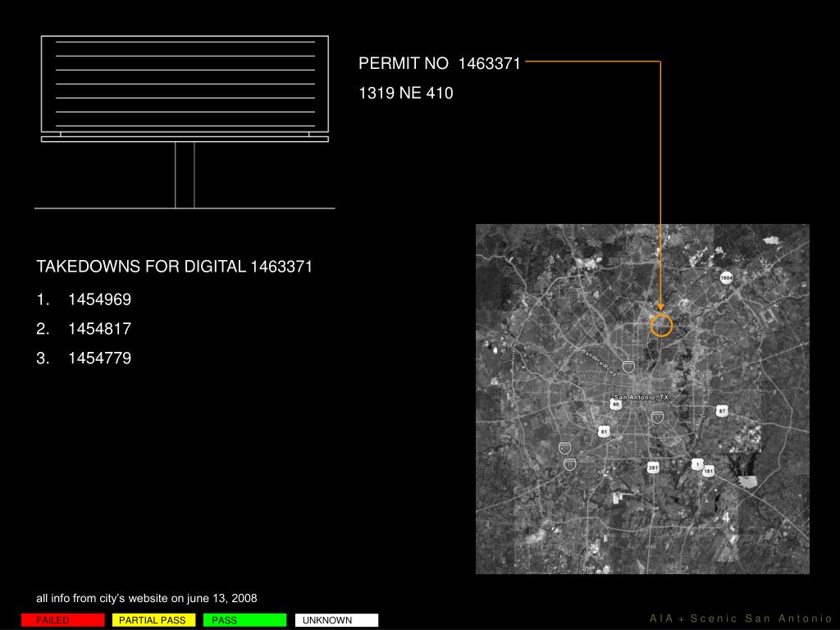Click the US 87 highway shield
Screen dimensions: 840x630
(x=722, y=411)
